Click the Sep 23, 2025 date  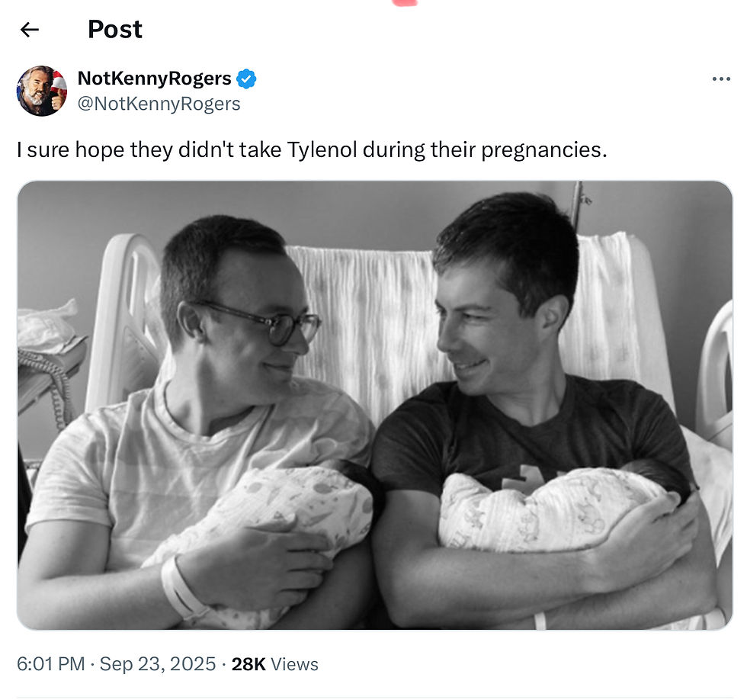[x=156, y=664]
